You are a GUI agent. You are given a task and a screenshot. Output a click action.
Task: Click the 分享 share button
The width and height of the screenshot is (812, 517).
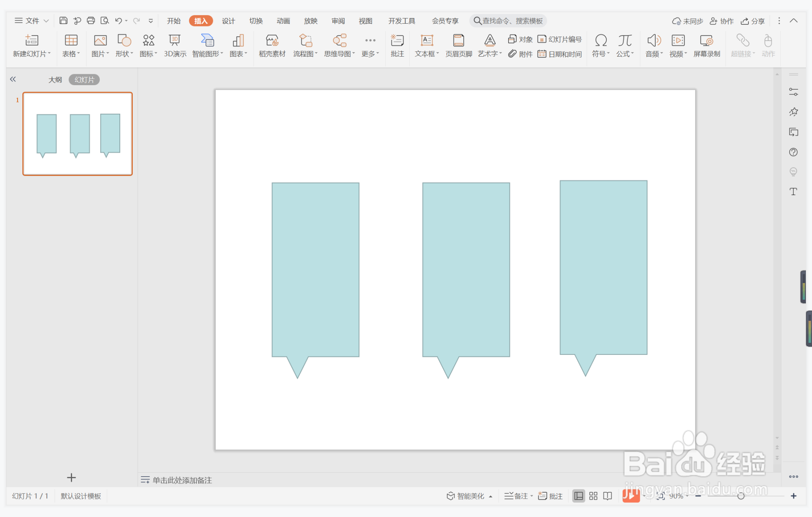click(x=753, y=21)
